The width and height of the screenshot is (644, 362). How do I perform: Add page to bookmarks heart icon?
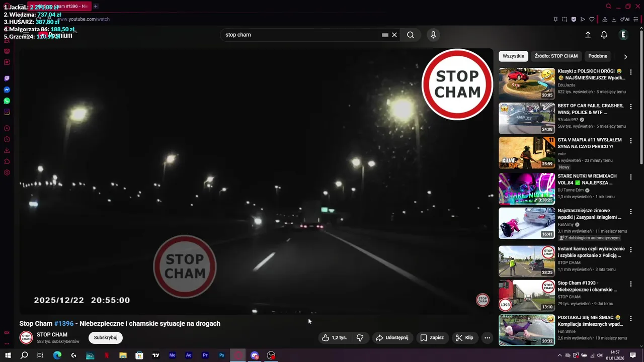point(592,19)
